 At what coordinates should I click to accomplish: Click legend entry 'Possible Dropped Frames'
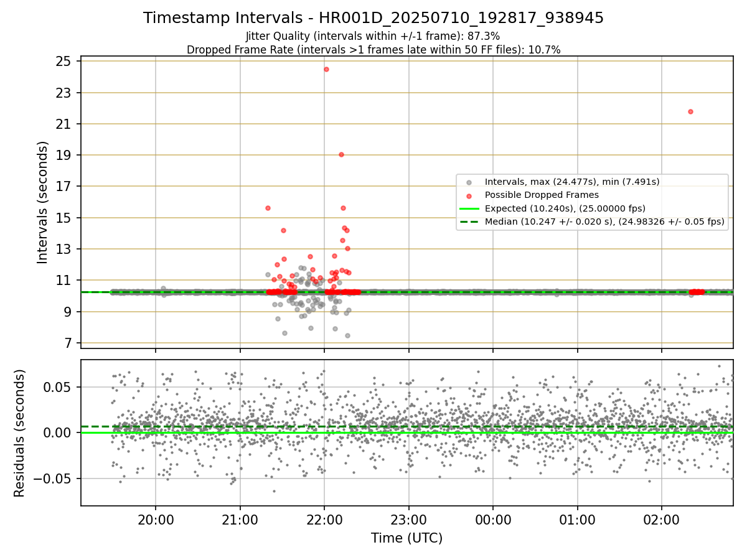(x=542, y=195)
